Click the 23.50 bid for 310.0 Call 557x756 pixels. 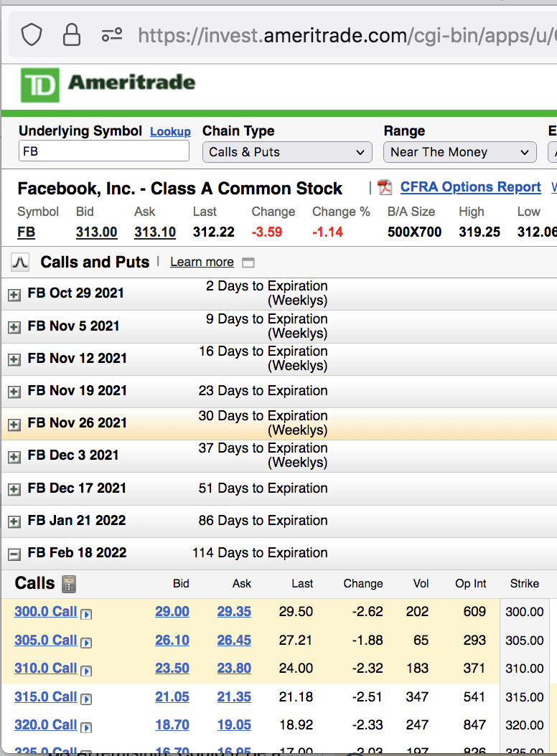pos(172,668)
